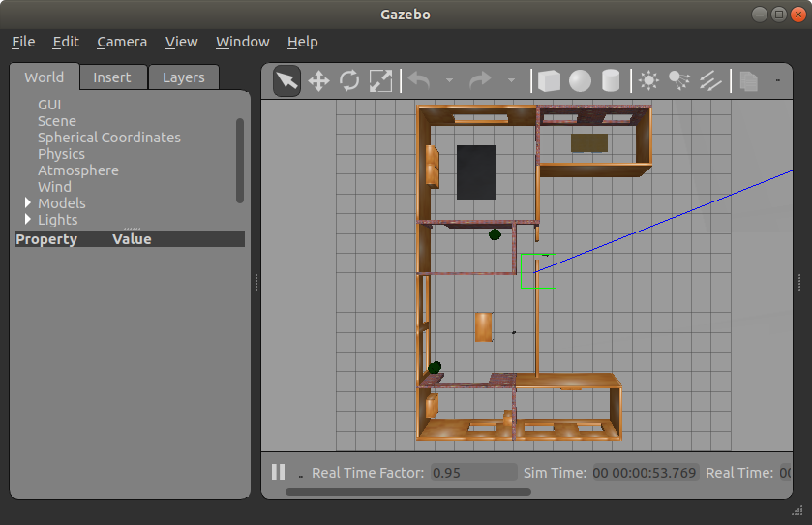Open the Edit menu
The width and height of the screenshot is (812, 525).
[x=66, y=42]
